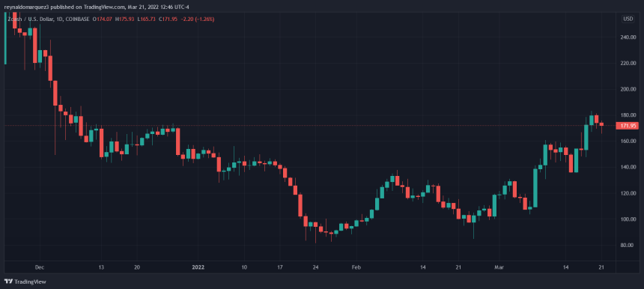Click the TradingView logo
Screen dimensions: 644x289
(x=25, y=282)
